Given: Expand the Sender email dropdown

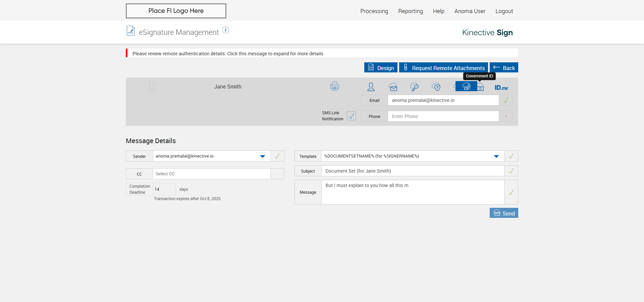Looking at the screenshot, I should 263,156.
